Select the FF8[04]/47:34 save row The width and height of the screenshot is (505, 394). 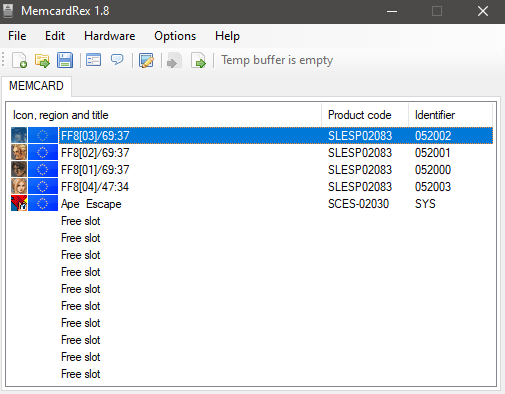pyautogui.click(x=252, y=187)
